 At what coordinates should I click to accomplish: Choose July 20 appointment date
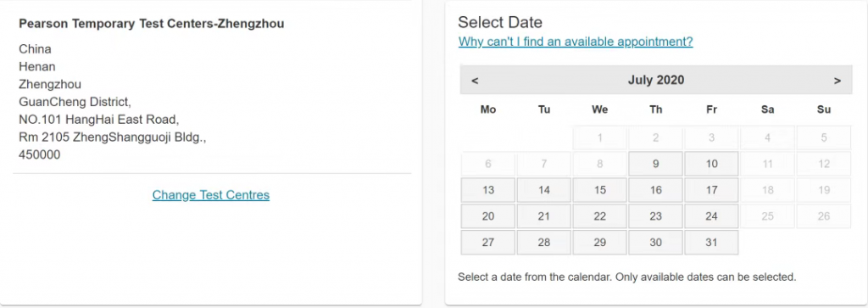(488, 216)
